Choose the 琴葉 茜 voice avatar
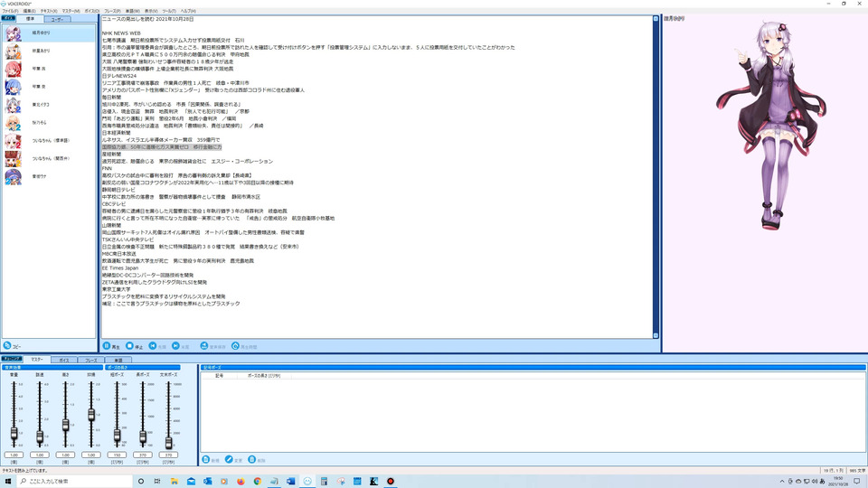868x488 pixels. pos(13,69)
